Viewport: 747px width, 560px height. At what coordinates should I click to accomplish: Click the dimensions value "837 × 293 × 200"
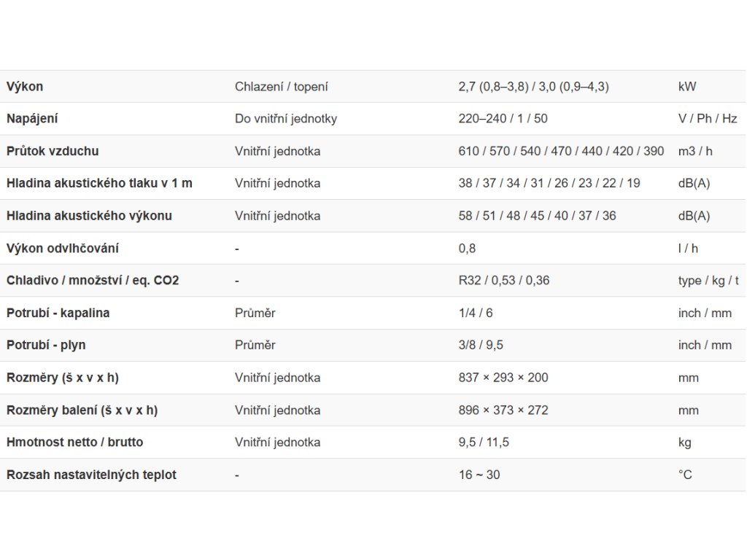coord(503,378)
